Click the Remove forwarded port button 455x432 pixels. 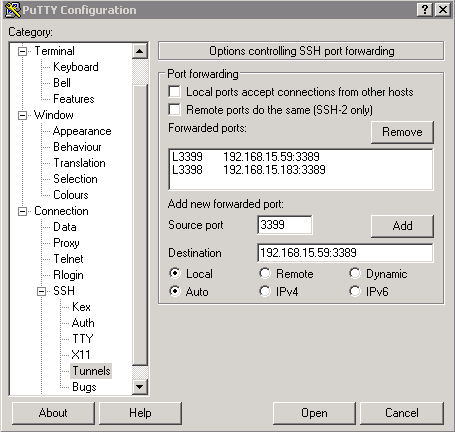pos(402,132)
